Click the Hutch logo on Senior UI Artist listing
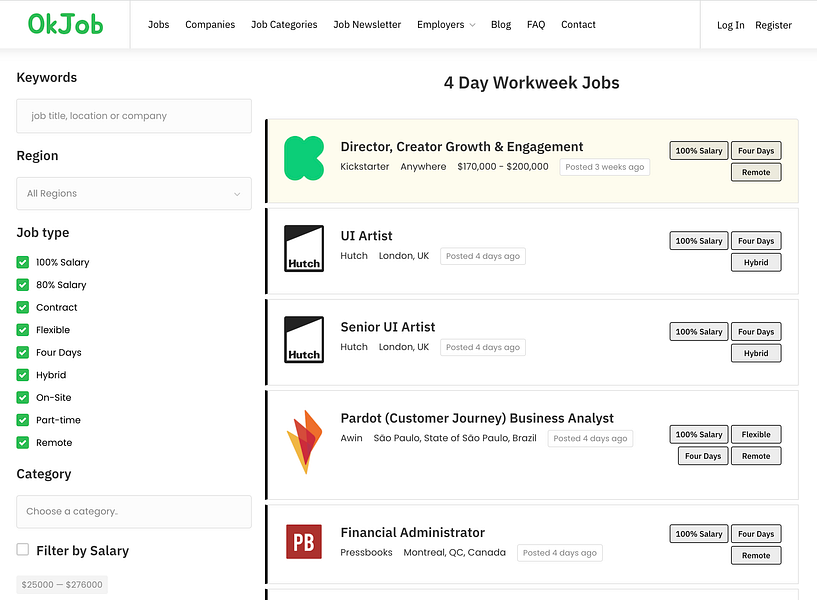 [304, 338]
